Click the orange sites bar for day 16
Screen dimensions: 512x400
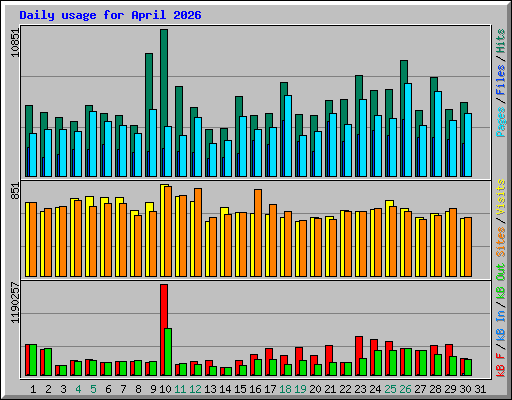point(258,233)
